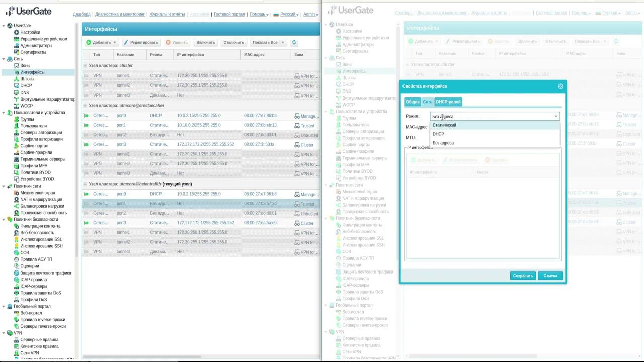Viewport: 644px width, 362px height.
Task: Click Редактировать in the left window toolbar
Action: coord(141,43)
